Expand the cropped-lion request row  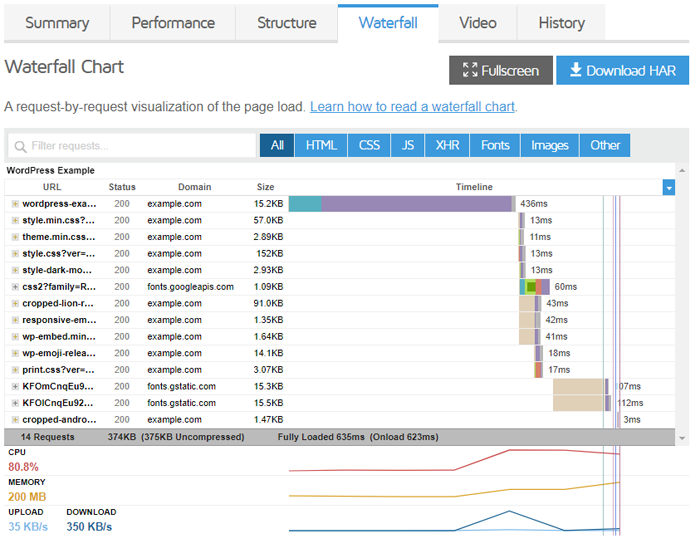[15, 303]
